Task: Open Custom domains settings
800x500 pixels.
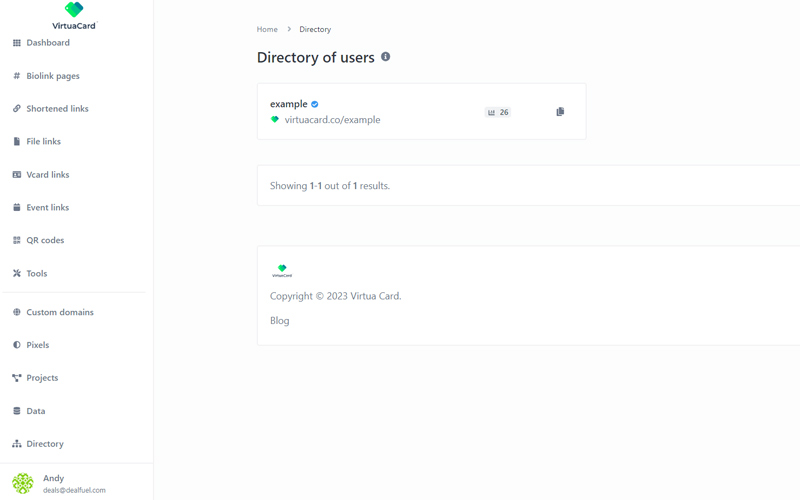Action: click(59, 312)
